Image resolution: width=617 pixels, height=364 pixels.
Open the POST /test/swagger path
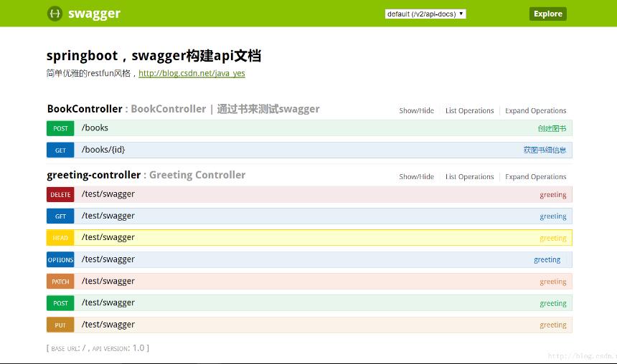(x=108, y=302)
